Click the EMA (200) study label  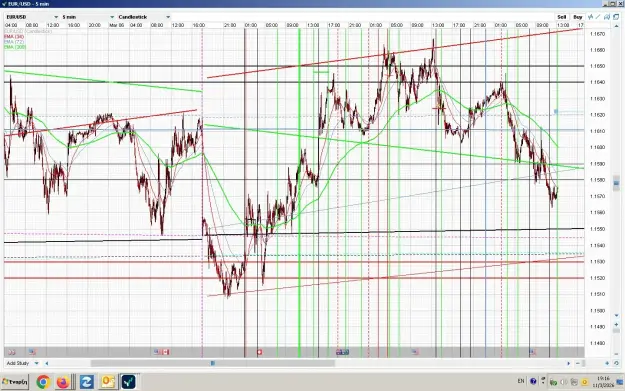point(15,47)
